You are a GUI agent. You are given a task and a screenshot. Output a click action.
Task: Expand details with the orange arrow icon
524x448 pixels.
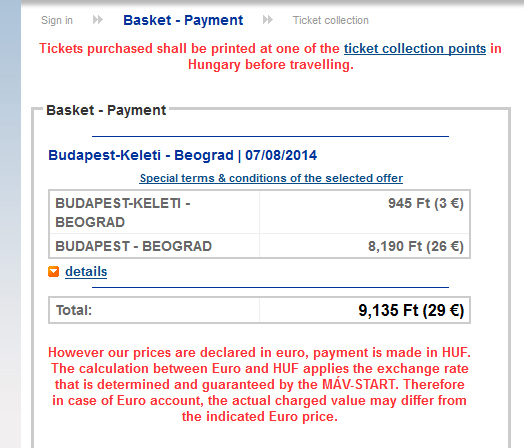53,272
